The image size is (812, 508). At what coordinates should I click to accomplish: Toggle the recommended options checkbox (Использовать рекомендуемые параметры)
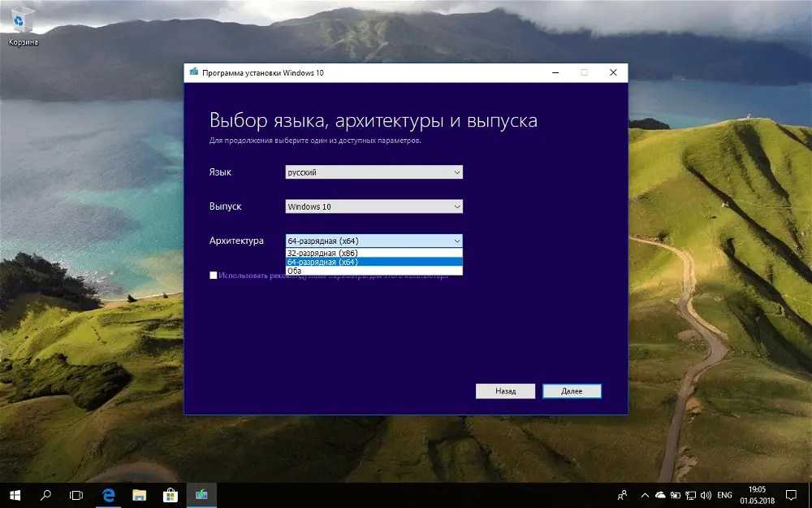[x=214, y=276]
